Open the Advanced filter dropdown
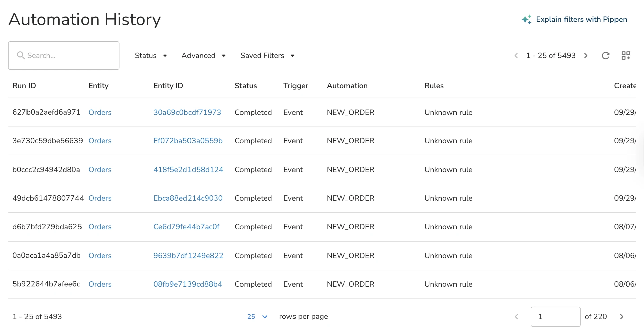The width and height of the screenshot is (644, 332). [x=204, y=56]
